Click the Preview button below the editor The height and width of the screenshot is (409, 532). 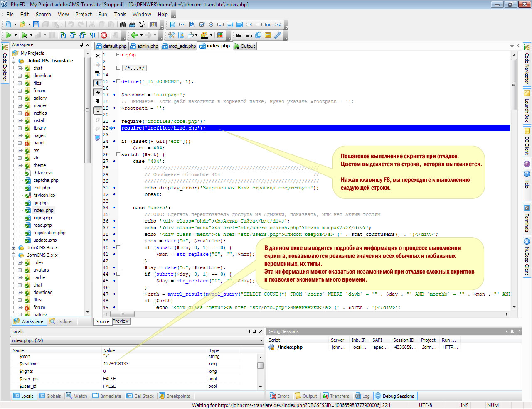tap(121, 321)
